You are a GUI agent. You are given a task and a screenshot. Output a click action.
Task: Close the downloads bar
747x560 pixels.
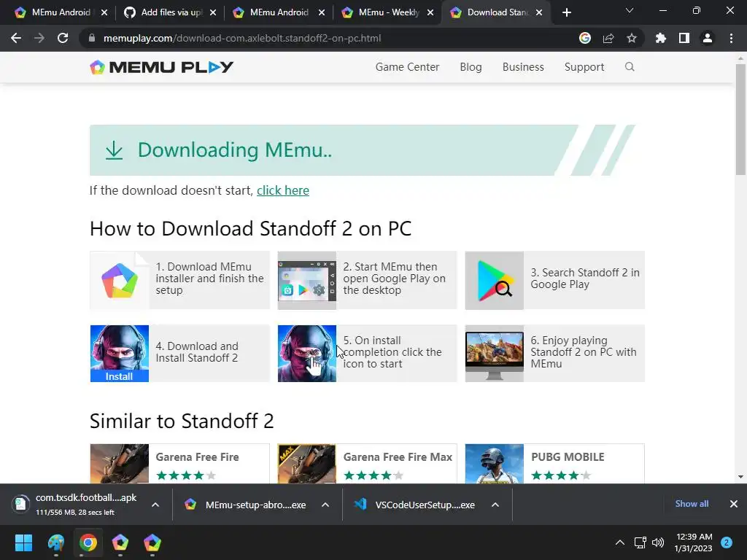pyautogui.click(x=734, y=504)
